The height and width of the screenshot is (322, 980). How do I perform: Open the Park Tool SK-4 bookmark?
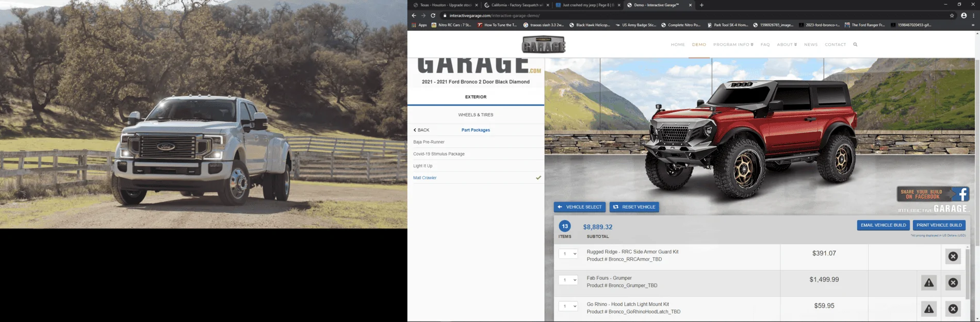click(727, 25)
